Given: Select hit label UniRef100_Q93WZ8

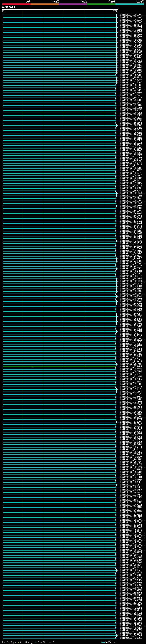Looking at the screenshot, I should point(131,37).
